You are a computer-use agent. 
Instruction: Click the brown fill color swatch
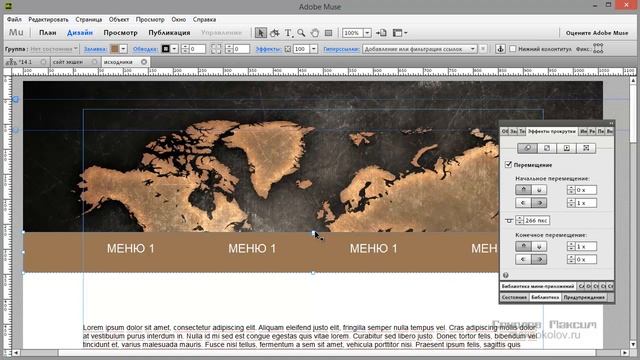[x=115, y=49]
